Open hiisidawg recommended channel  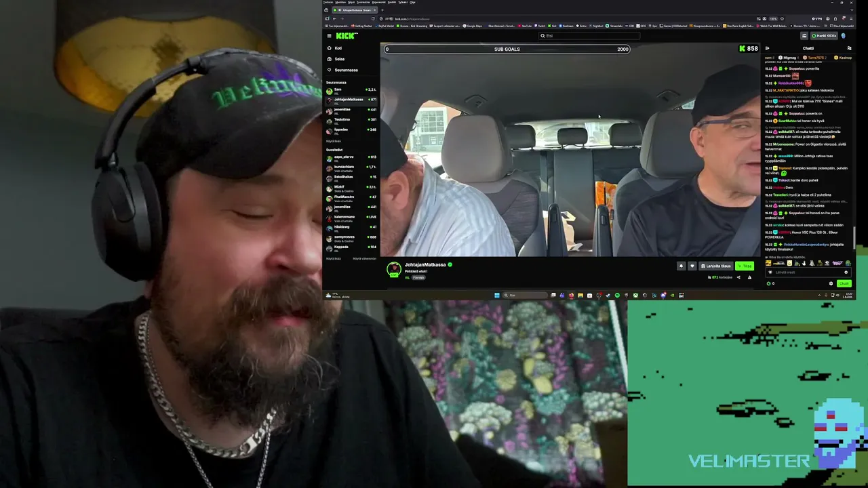point(351,227)
